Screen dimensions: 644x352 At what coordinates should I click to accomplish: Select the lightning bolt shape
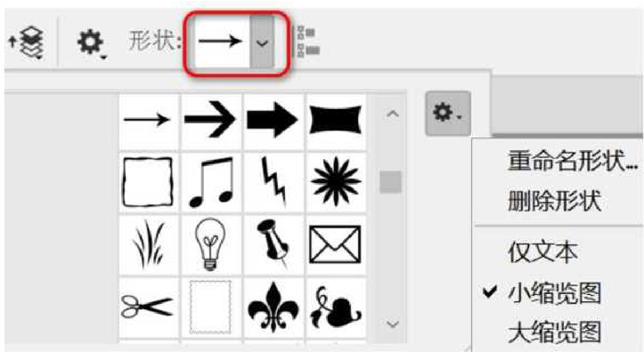coord(274,181)
